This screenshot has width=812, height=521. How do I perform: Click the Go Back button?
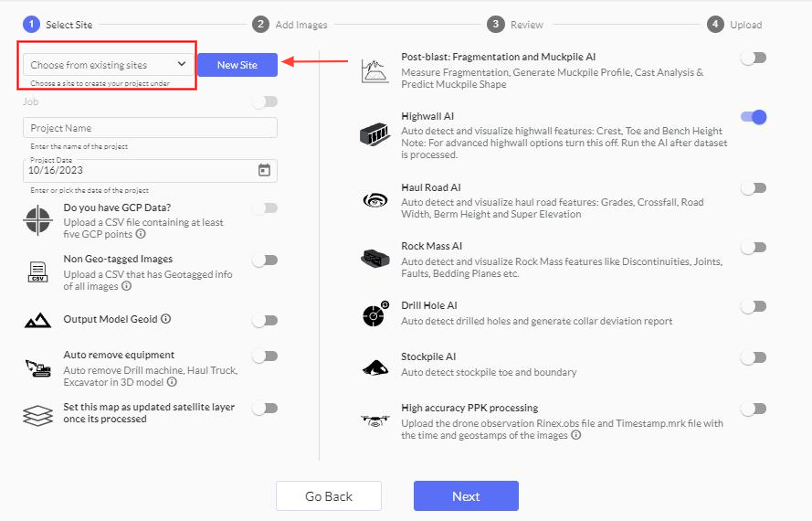tap(329, 496)
